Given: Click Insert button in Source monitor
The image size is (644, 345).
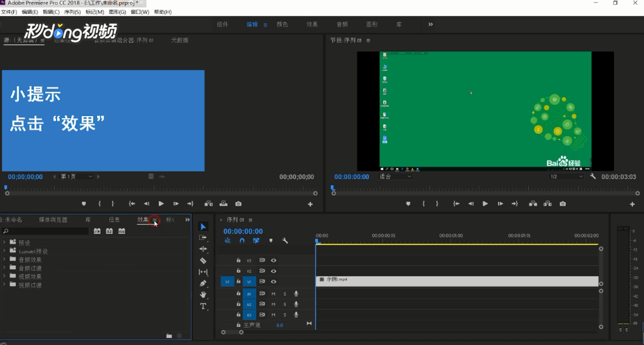Looking at the screenshot, I should coord(209,203).
